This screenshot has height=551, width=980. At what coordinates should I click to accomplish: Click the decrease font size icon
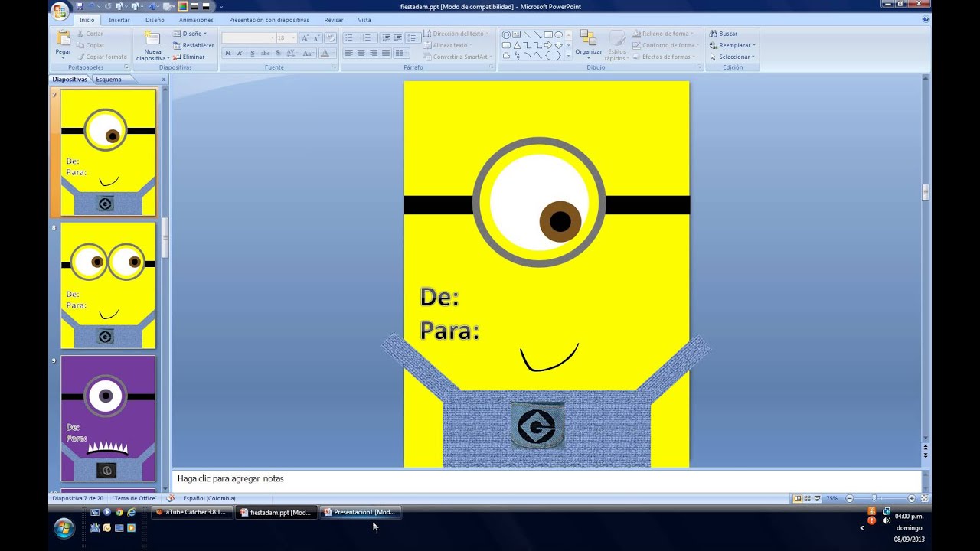(x=316, y=37)
